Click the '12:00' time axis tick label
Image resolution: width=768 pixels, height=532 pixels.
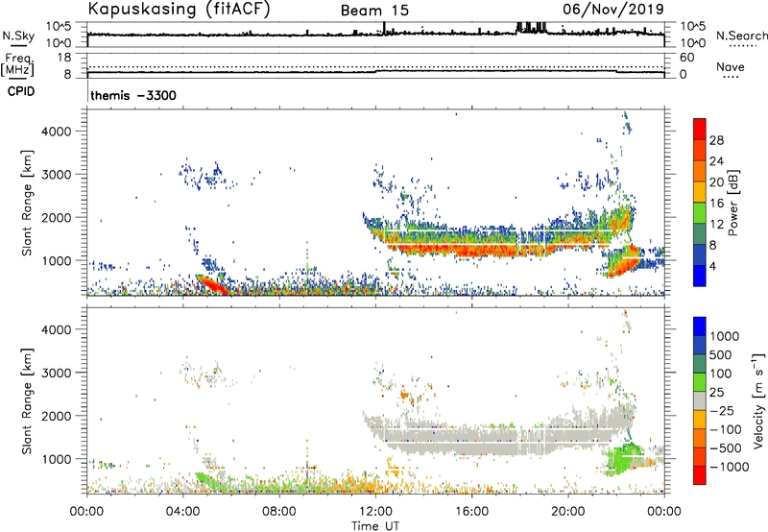coord(375,512)
